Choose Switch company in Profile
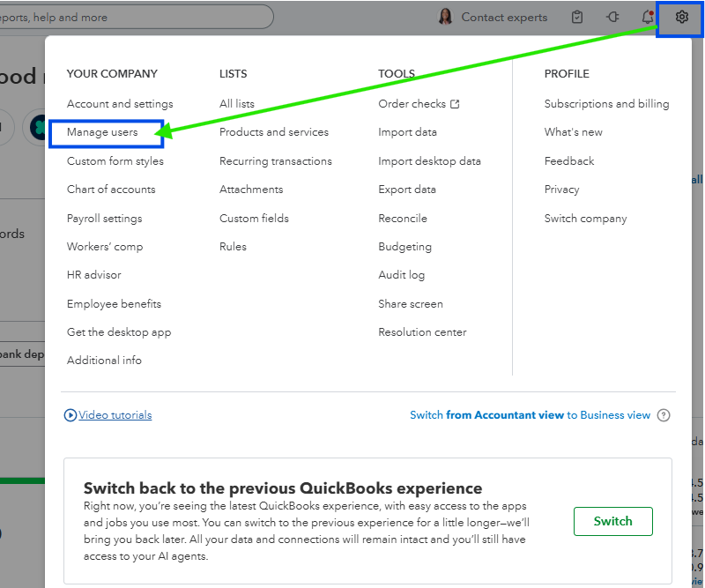Screen dimensions: 705x588 point(585,219)
